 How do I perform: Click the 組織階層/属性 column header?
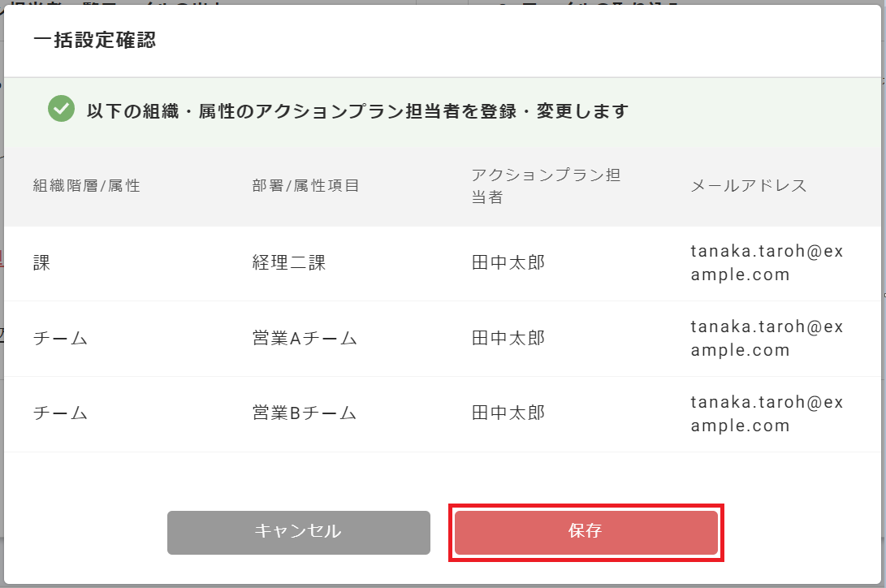pos(86,186)
